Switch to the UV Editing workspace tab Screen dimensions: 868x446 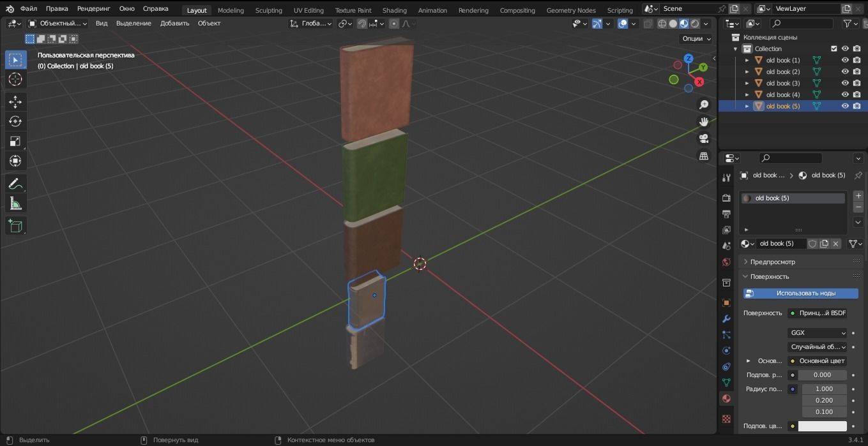click(x=308, y=10)
